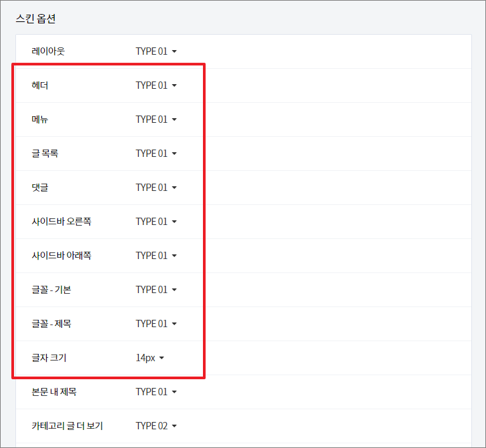Screen dimensions: 486x448
Task: Click the 본문 내 제목 label
Action: [54, 392]
